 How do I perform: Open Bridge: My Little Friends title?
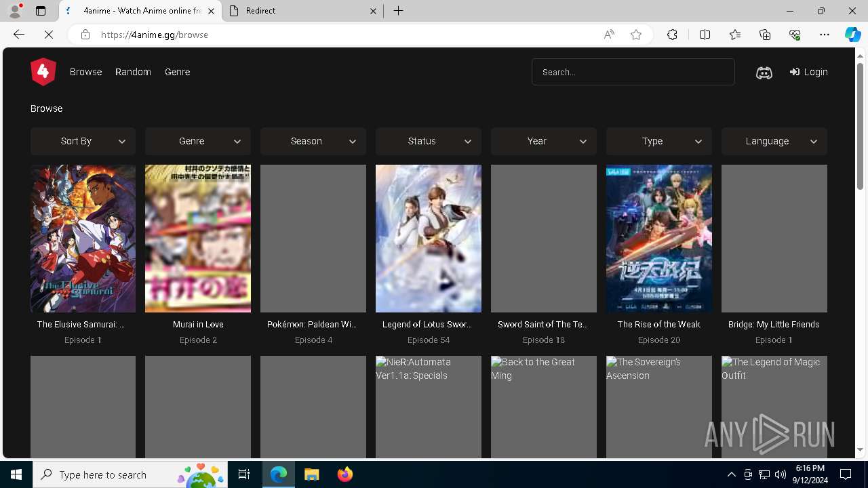tap(774, 325)
